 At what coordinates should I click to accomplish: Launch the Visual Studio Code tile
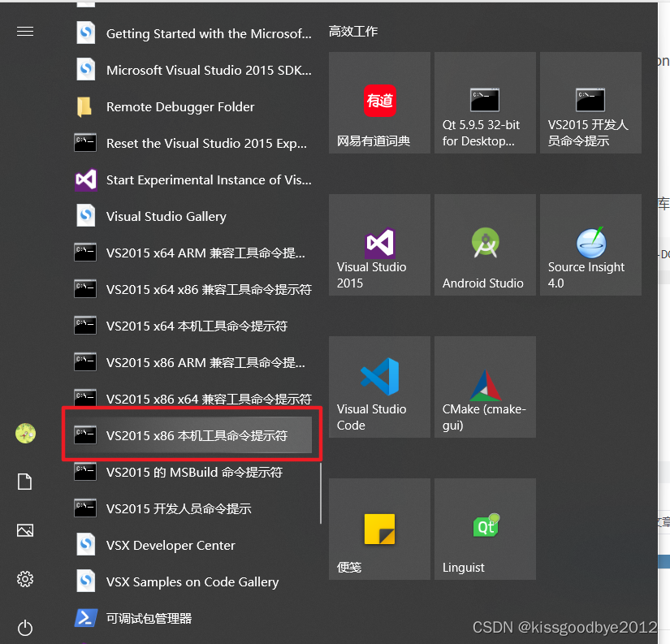point(379,387)
